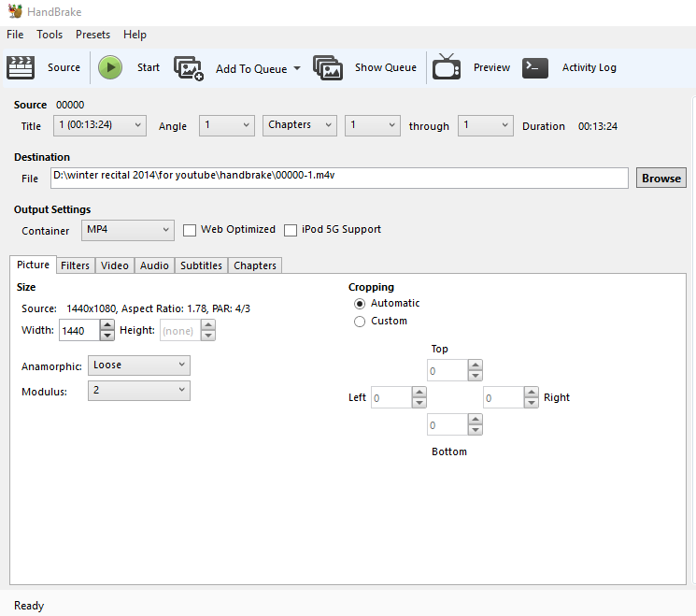
Task: Click the Browse button
Action: tap(660, 179)
